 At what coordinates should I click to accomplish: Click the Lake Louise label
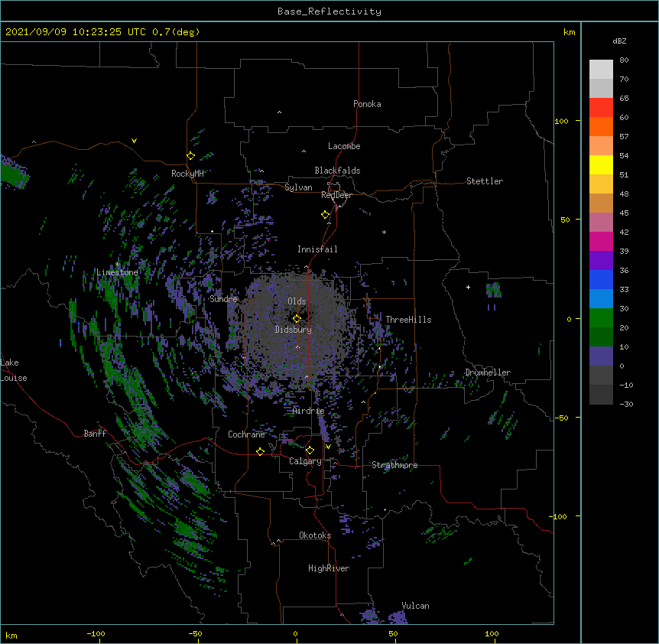(x=14, y=370)
